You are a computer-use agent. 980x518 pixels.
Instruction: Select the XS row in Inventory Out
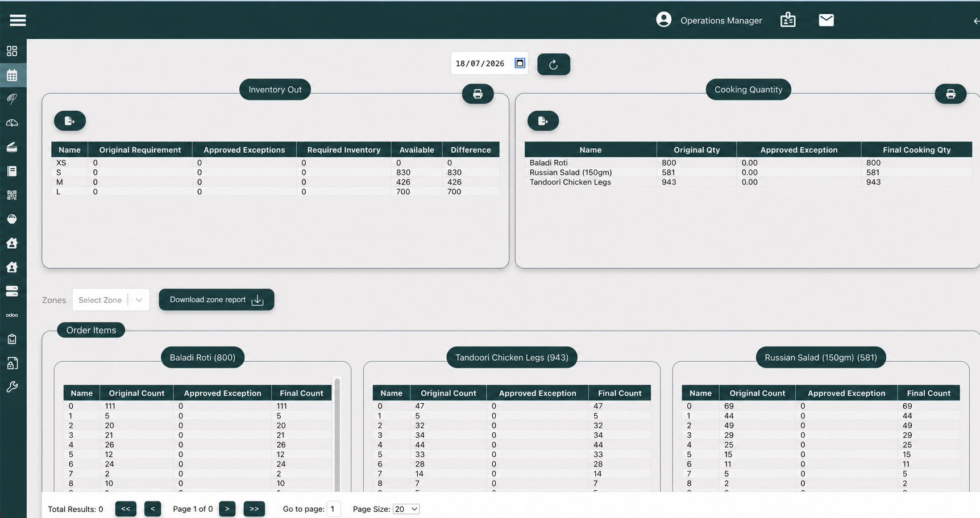275,162
